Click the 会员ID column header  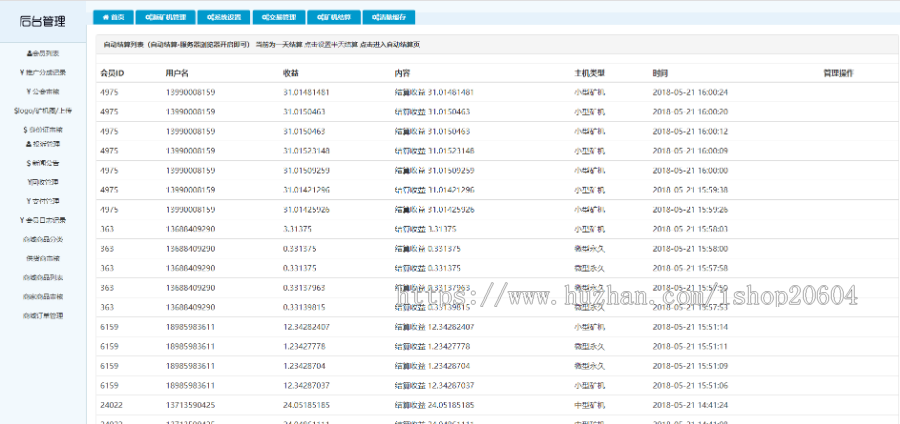pos(112,73)
